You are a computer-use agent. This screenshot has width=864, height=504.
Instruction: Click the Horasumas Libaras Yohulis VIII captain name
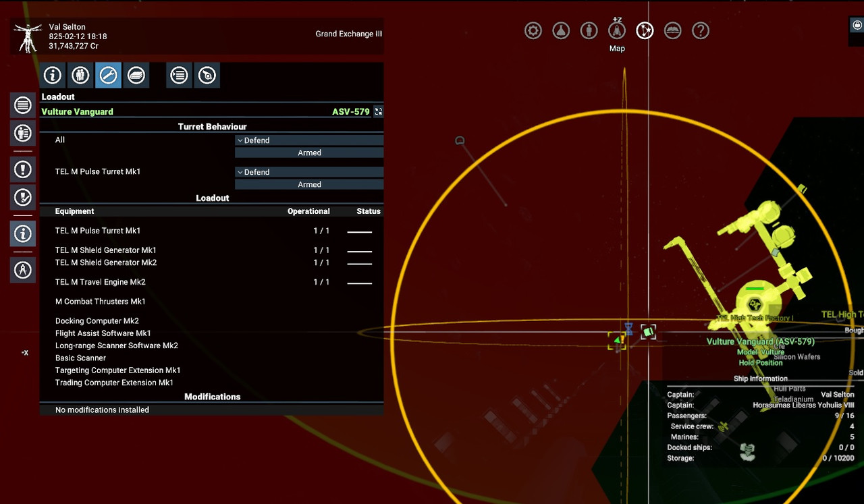click(x=803, y=405)
